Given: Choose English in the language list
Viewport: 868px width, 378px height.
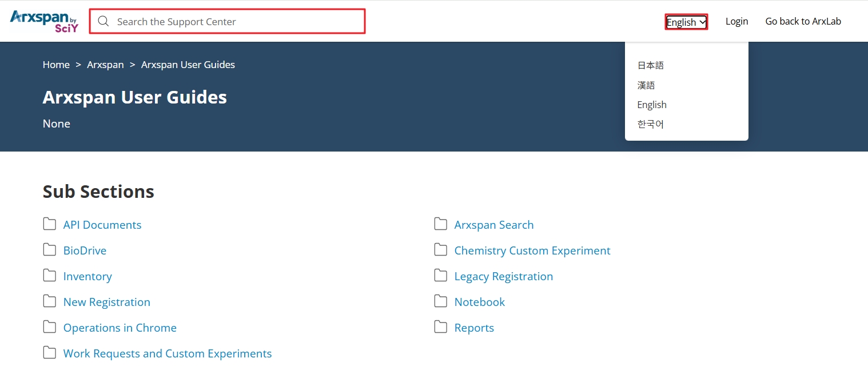Looking at the screenshot, I should pos(652,105).
